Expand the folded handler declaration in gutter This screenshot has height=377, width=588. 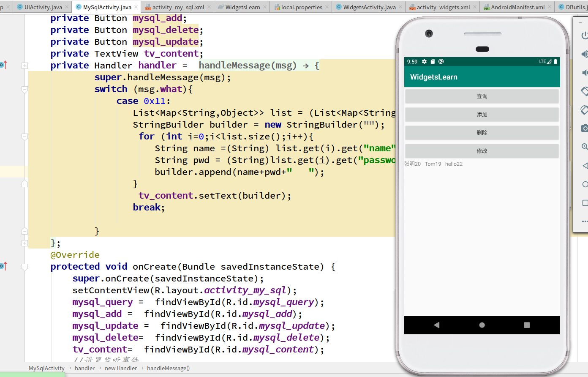25,66
